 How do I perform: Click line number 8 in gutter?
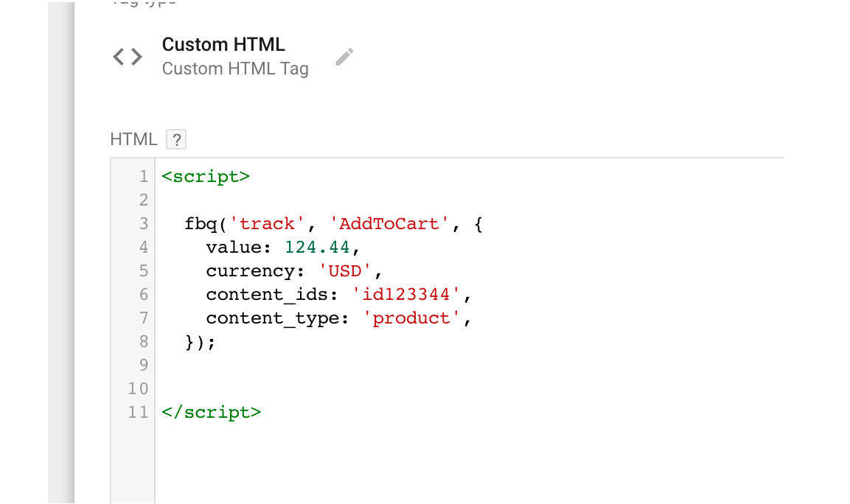tap(143, 341)
